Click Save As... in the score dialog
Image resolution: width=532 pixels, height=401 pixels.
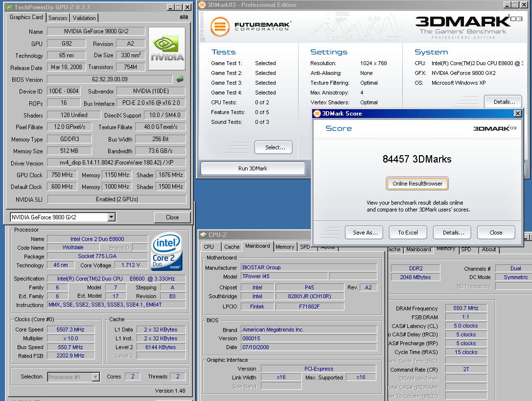364,233
